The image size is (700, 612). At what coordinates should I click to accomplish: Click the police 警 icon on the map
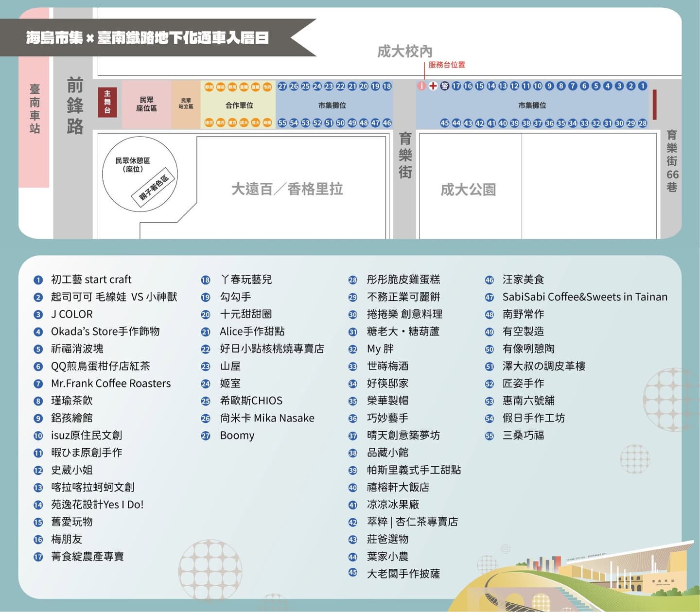coord(444,86)
